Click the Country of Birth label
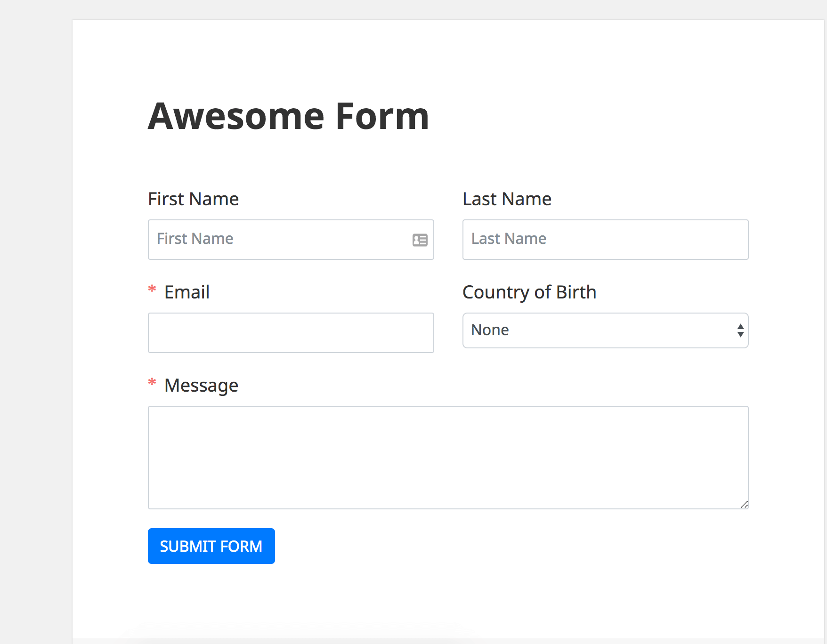 tap(529, 292)
